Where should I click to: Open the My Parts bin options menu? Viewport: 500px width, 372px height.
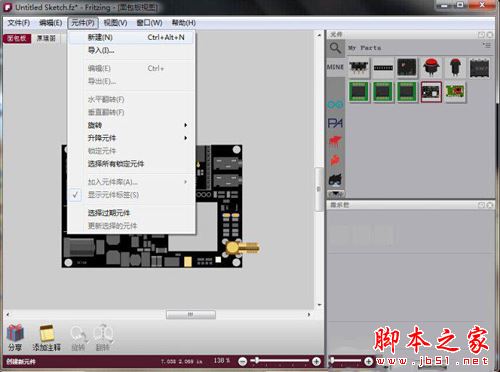point(487,45)
